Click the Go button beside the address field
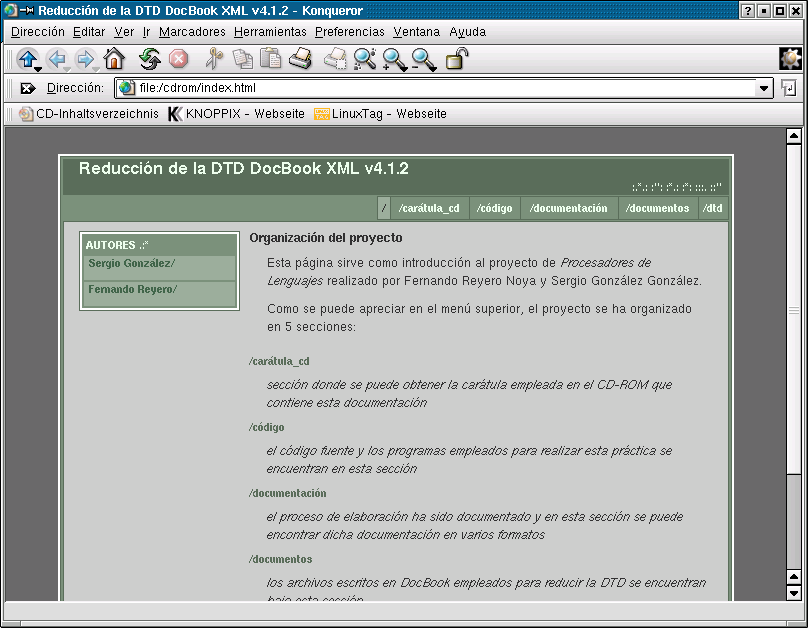 pos(788,88)
